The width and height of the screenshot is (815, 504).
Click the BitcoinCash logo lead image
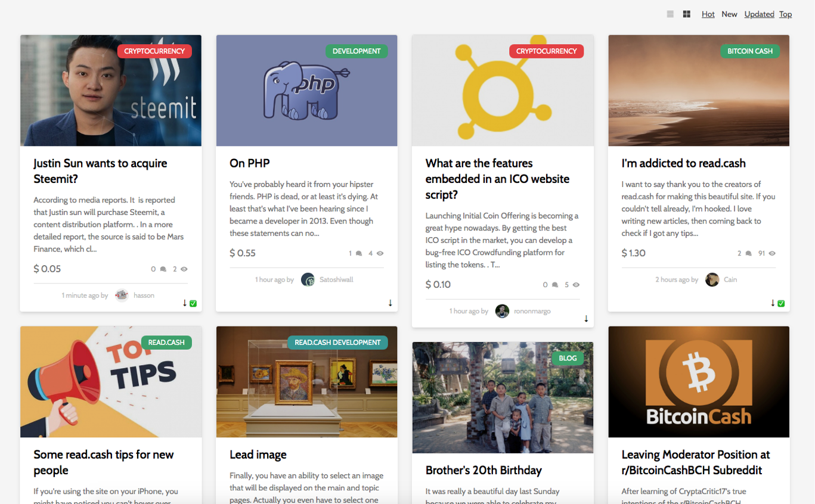click(699, 382)
